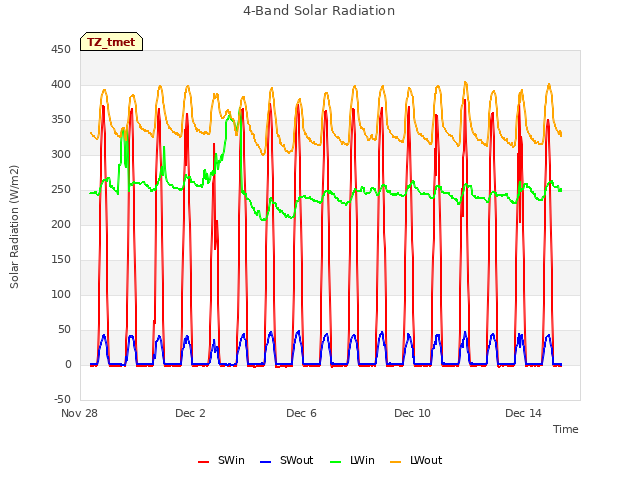Screen dimensions: 640x480
Task: Toggle the LWin series in the legend
Action: pos(352,460)
